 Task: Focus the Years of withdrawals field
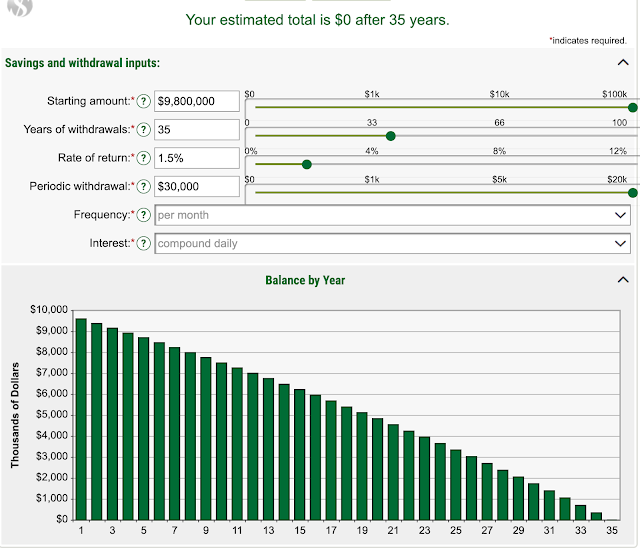pos(197,130)
